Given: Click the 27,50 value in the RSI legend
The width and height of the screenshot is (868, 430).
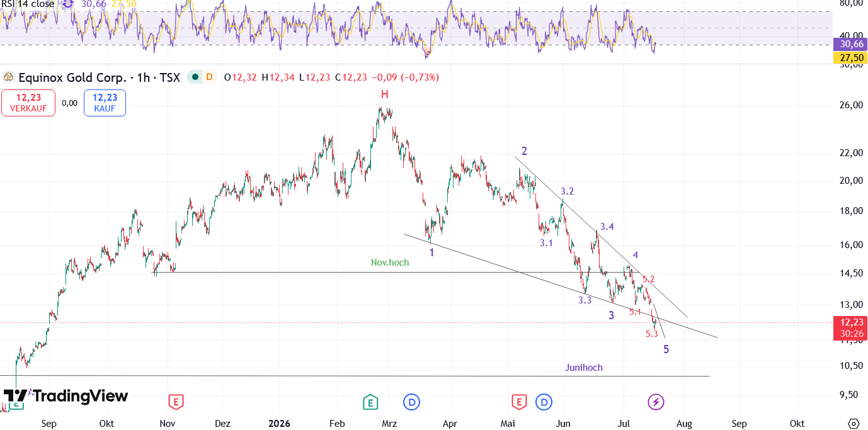Looking at the screenshot, I should (123, 4).
